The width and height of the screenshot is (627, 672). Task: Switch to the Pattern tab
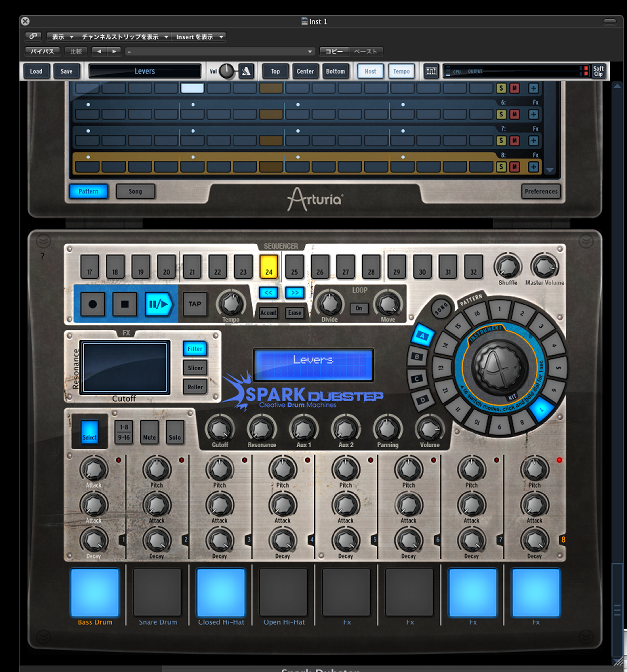[x=89, y=191]
